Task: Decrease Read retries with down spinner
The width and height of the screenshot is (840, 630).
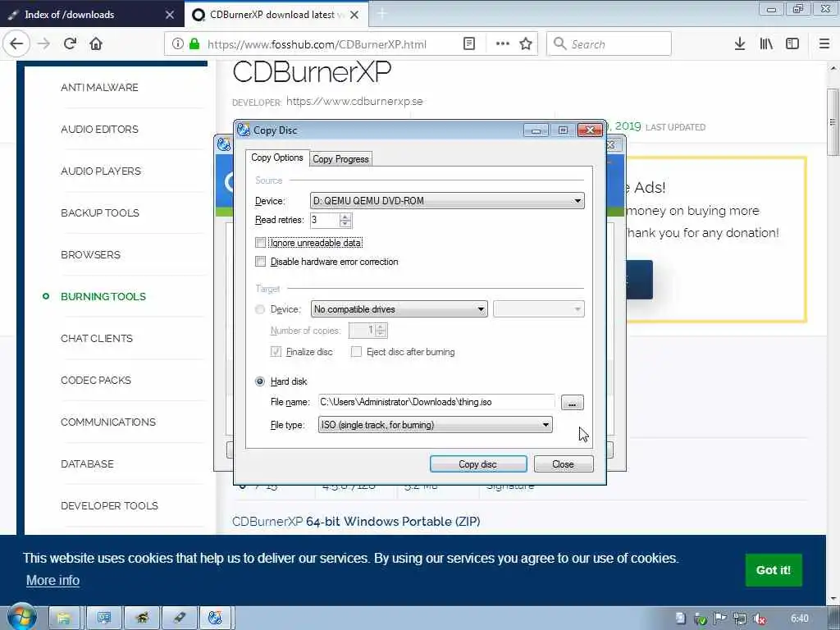Action: point(345,224)
